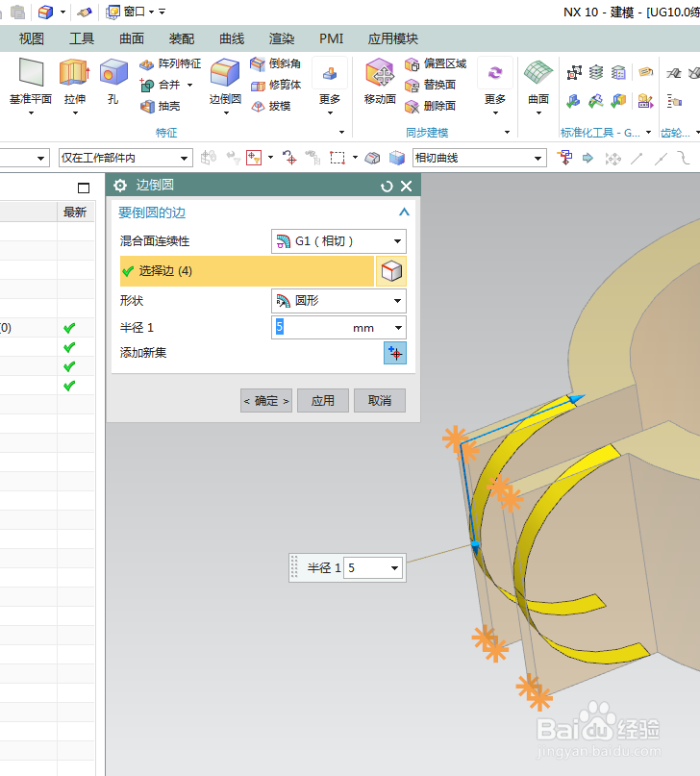
Task: Select the Shell (抽壳) tool
Action: click(x=161, y=106)
